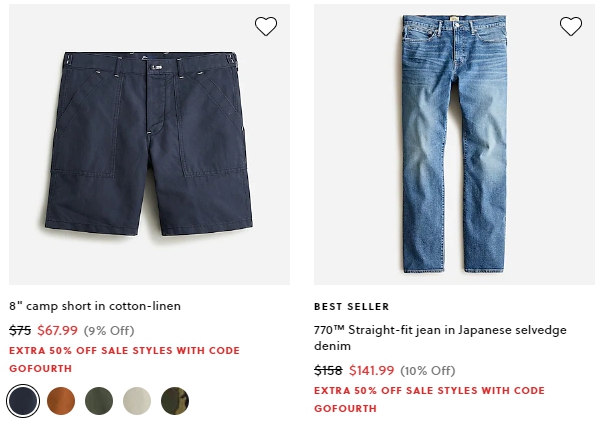Open the navy camp short product image

(149, 144)
